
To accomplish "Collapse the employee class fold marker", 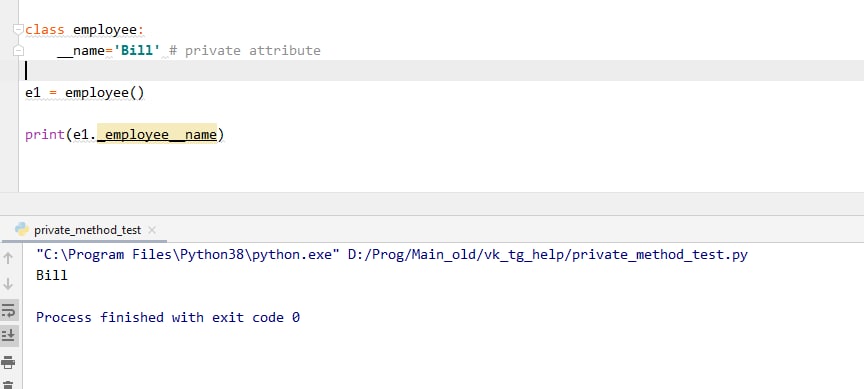I will click(x=18, y=29).
